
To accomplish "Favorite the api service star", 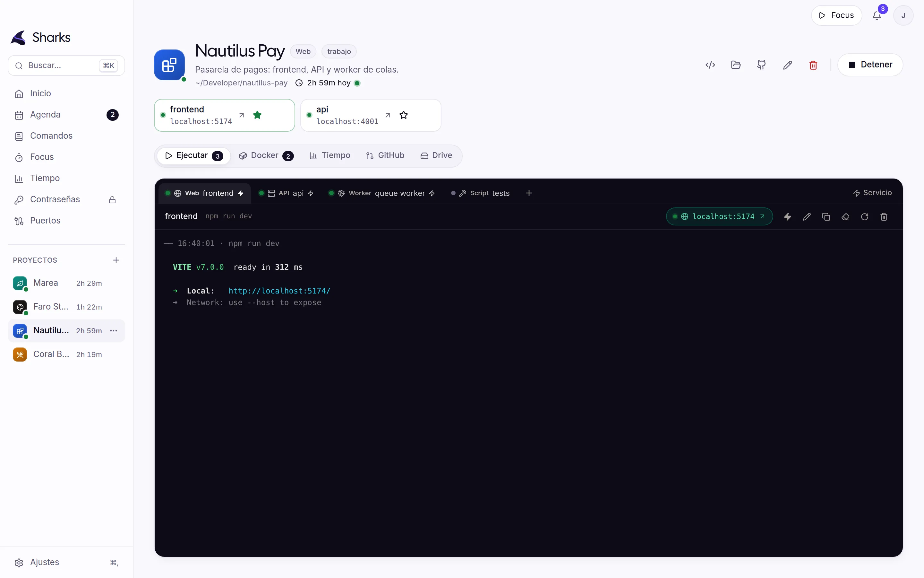I will [404, 115].
